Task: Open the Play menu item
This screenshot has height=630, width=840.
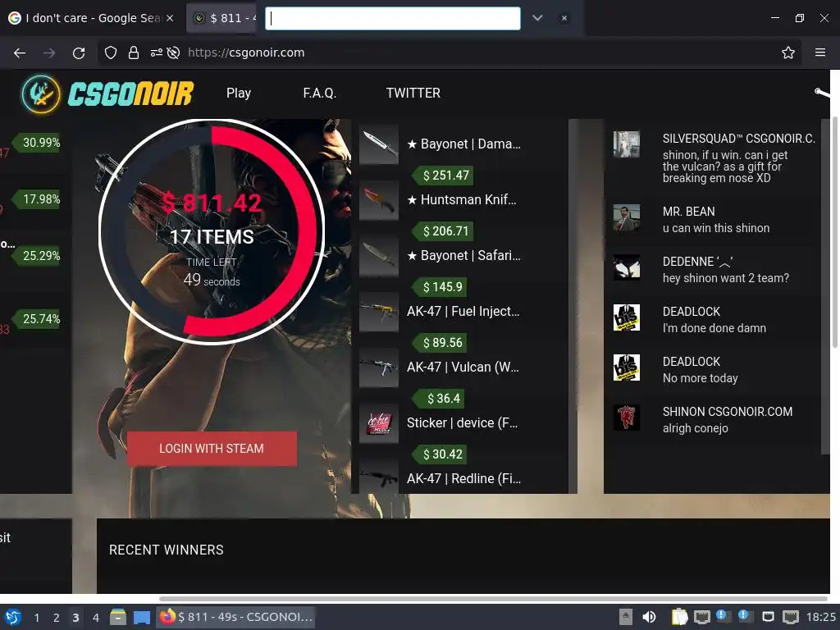Action: click(x=239, y=94)
